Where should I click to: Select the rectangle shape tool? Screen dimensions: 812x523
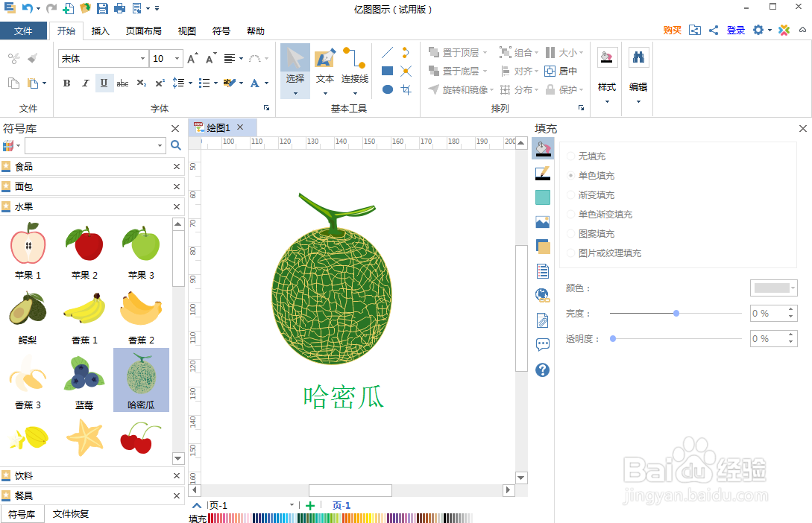387,71
